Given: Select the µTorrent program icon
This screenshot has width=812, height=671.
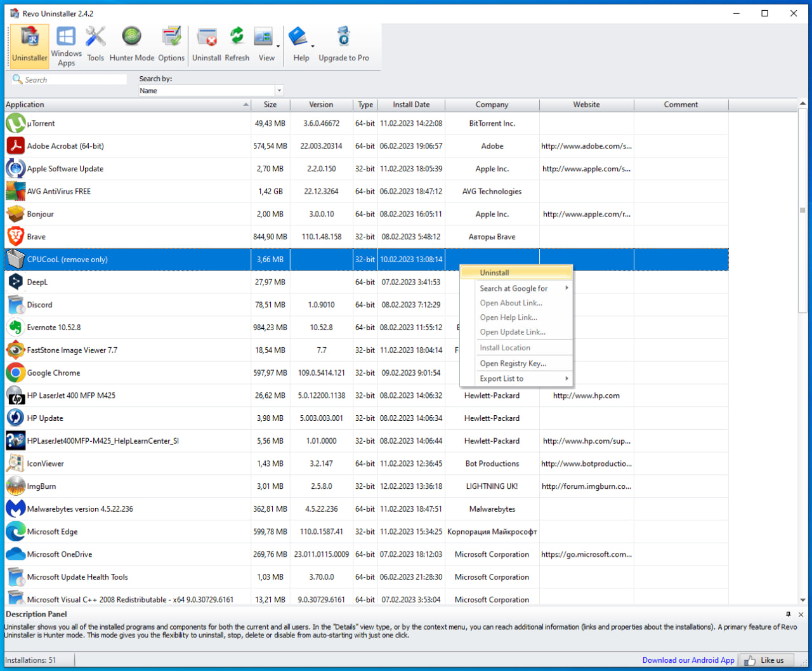Looking at the screenshot, I should coord(15,123).
